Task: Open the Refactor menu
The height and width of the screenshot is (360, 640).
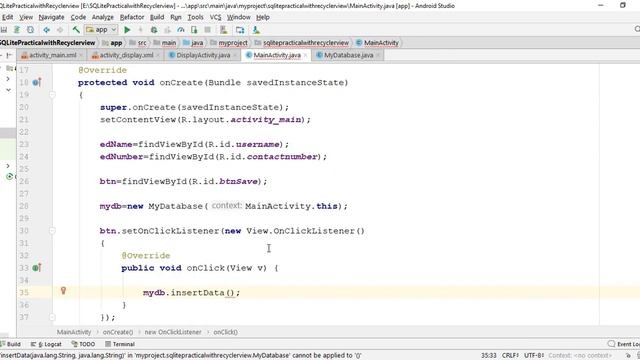Action: [132, 17]
